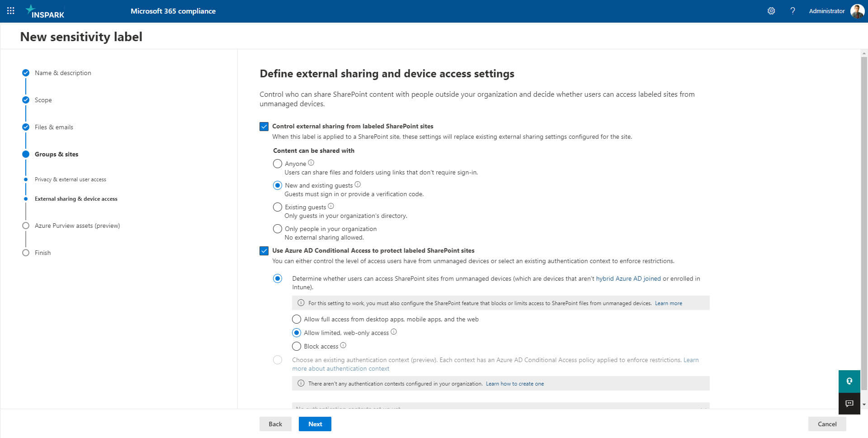
Task: Open the help question mark icon
Action: pyautogui.click(x=793, y=11)
